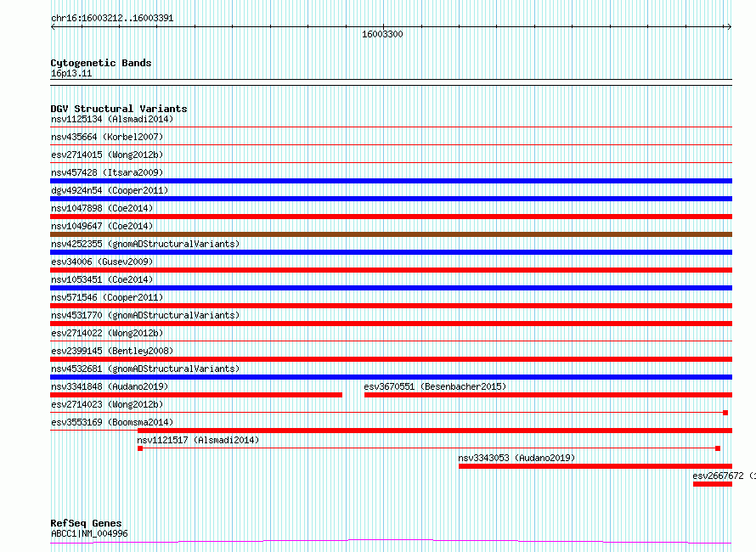Image resolution: width=756 pixels, height=552 pixels.
Task: Click the red bar under nsv4531770
Action: click(x=391, y=324)
